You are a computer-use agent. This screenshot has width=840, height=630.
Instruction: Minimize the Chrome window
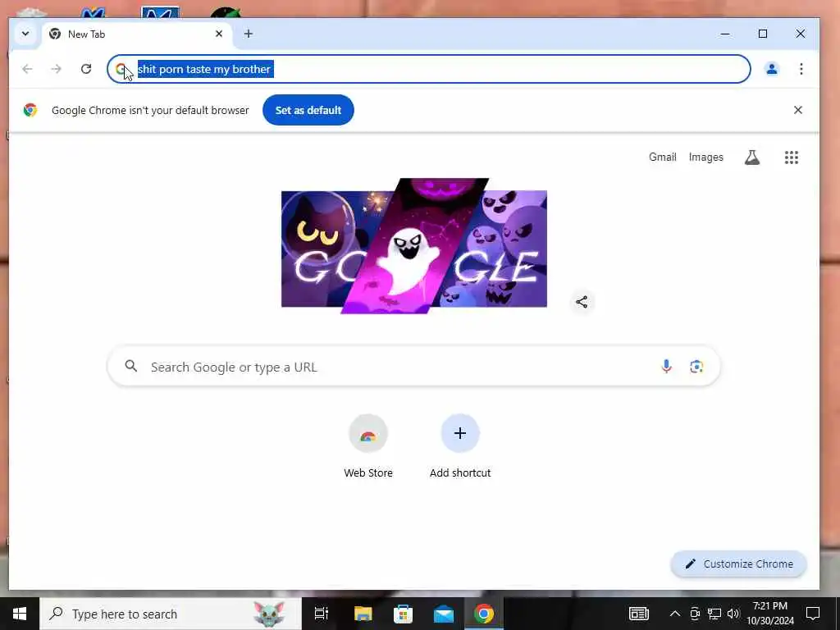click(725, 34)
